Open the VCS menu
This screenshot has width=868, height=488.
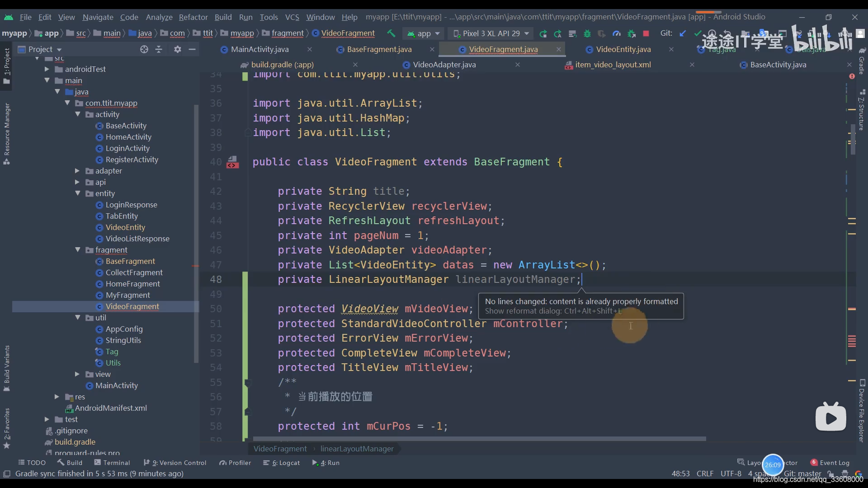292,17
